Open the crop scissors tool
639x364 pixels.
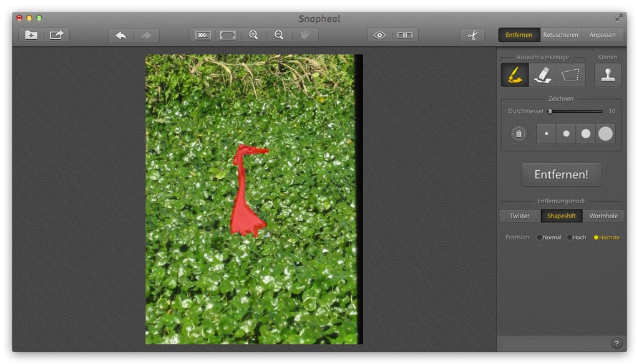[x=472, y=35]
